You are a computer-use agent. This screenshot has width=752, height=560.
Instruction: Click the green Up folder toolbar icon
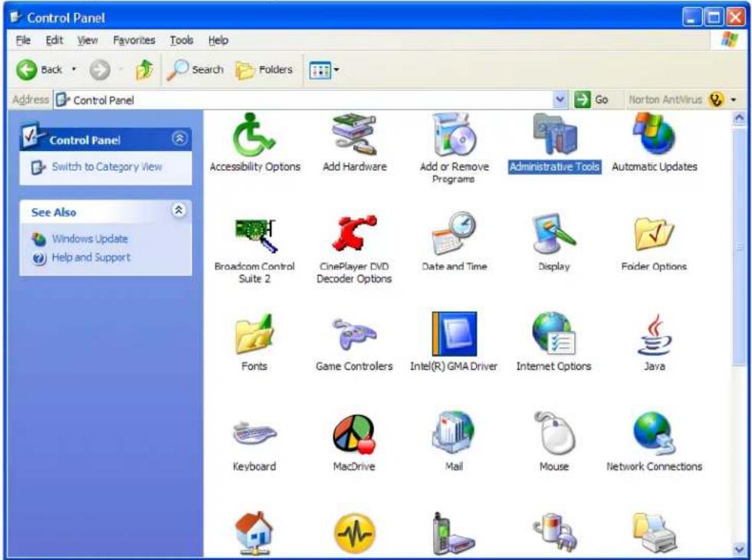coord(144,70)
